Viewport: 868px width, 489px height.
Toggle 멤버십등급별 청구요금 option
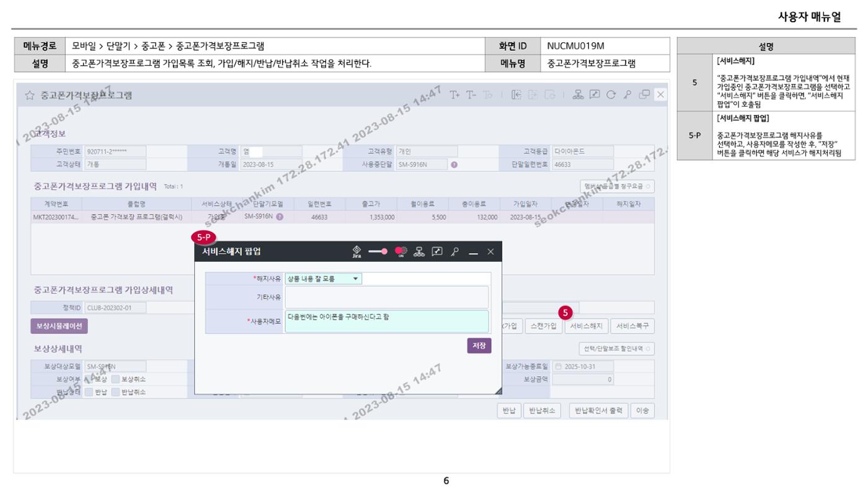pyautogui.click(x=617, y=186)
